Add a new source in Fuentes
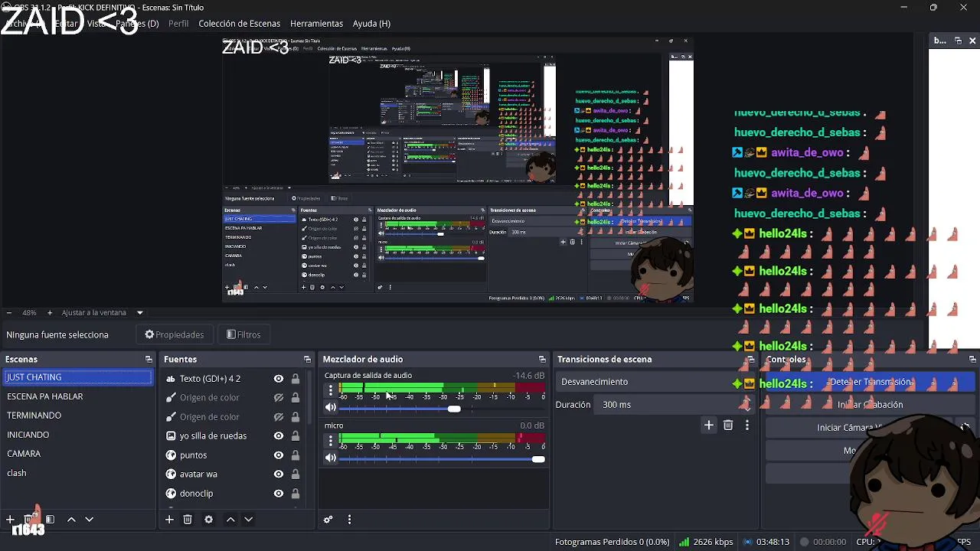Image resolution: width=980 pixels, height=551 pixels. pyautogui.click(x=169, y=520)
